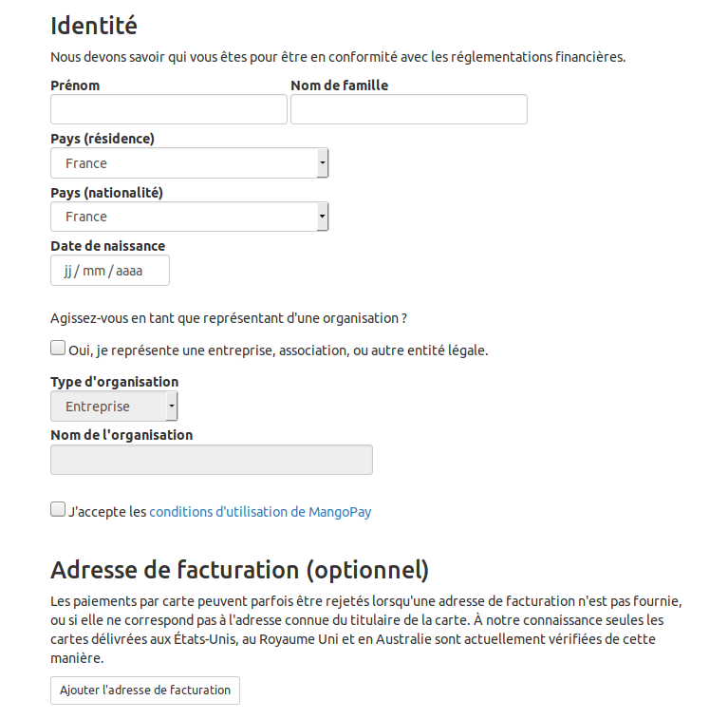Tick the organisation representative checkbox
Image resolution: width=728 pixels, height=719 pixels.
58,349
